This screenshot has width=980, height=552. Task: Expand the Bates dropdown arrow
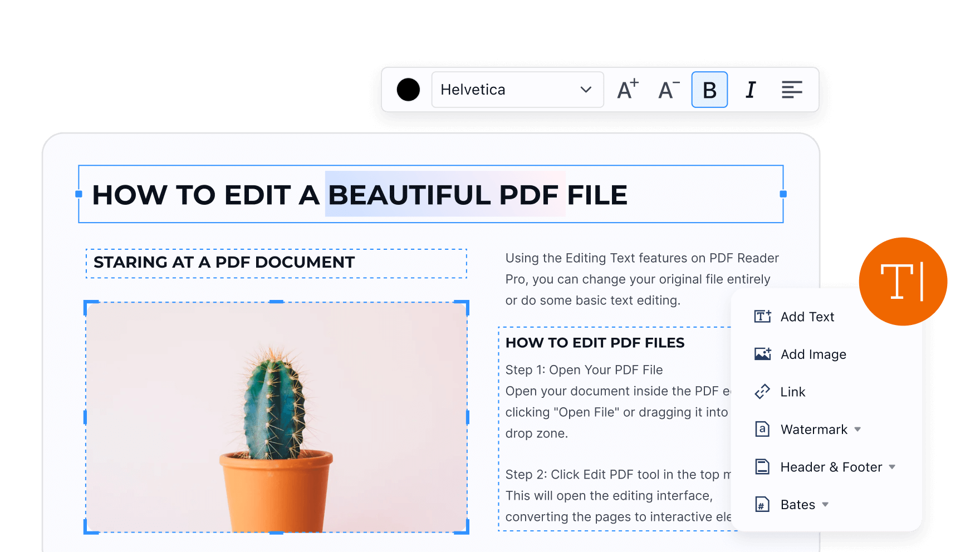tap(825, 505)
